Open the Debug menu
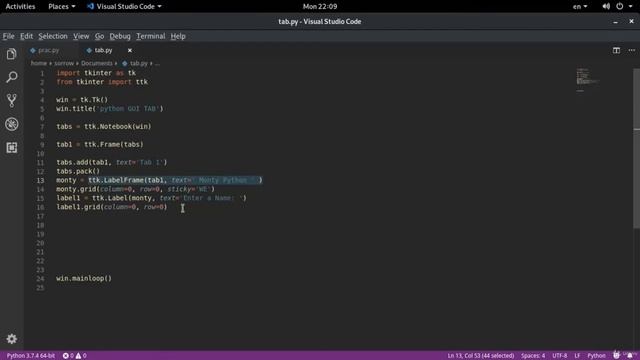Image resolution: width=640 pixels, height=360 pixels. coord(120,36)
